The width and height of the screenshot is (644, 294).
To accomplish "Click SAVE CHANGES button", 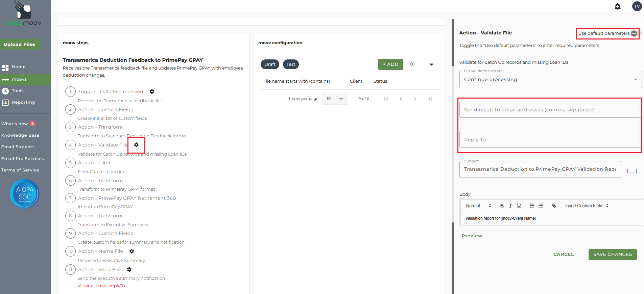I will pos(613,255).
